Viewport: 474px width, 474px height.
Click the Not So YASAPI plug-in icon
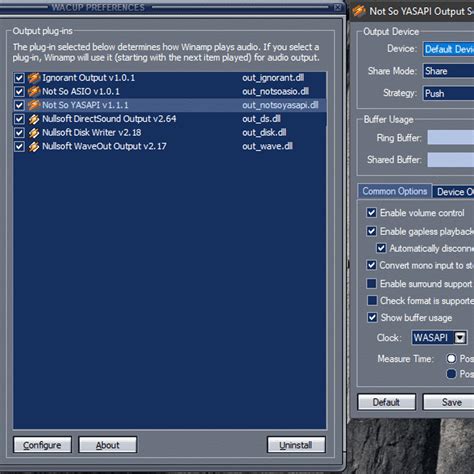coord(34,105)
